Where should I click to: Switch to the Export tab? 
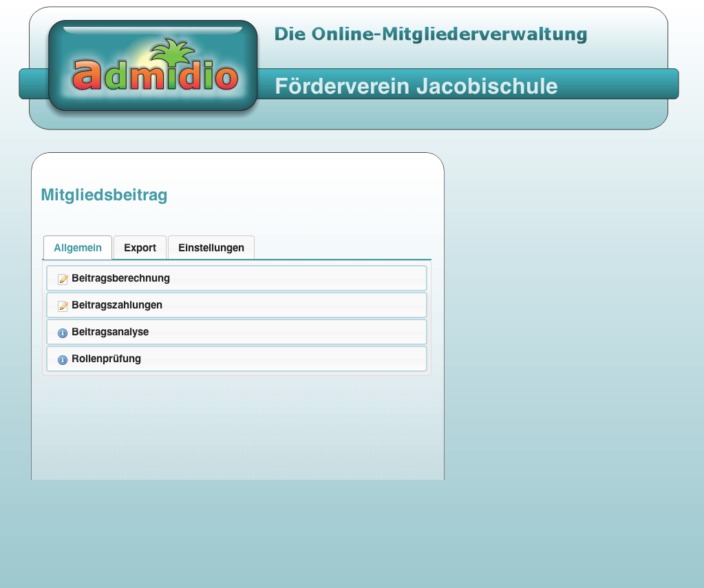point(140,247)
